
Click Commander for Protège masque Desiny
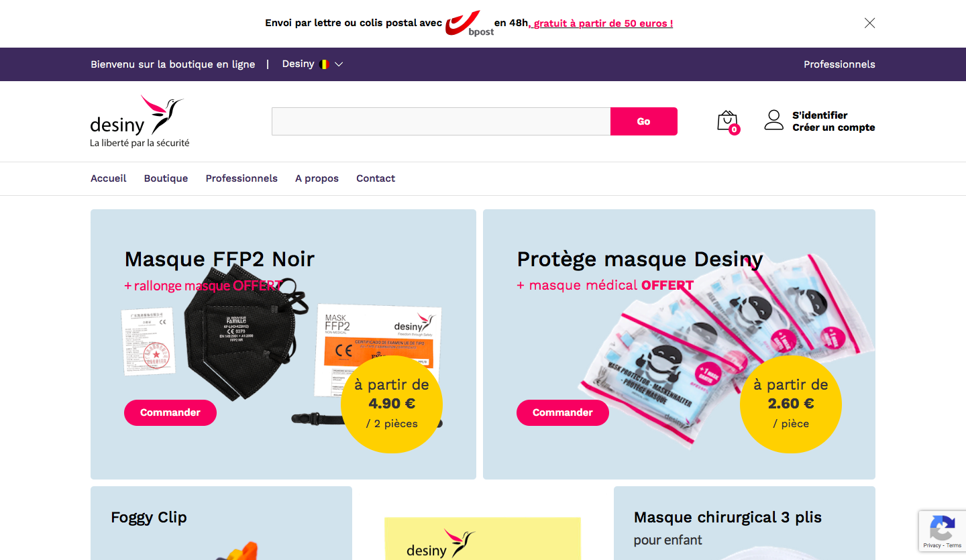coord(563,412)
